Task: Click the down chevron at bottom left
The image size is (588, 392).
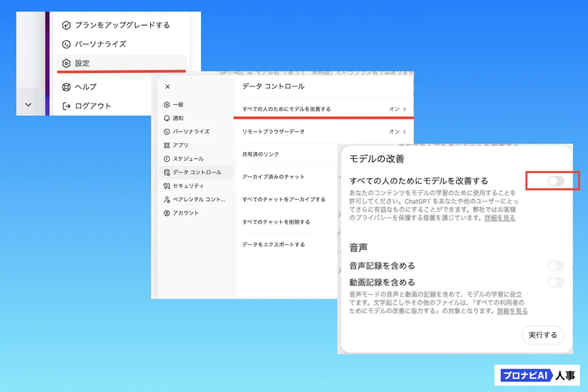Action: click(x=28, y=104)
